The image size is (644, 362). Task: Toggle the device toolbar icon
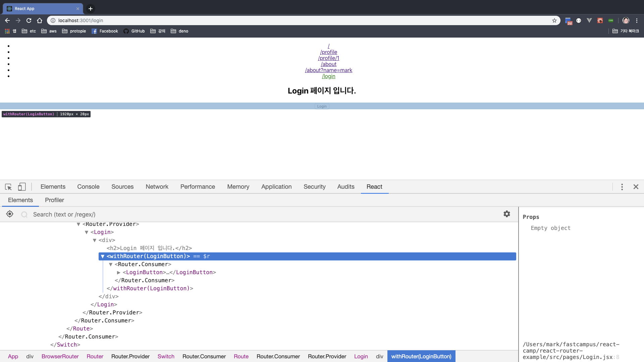[22, 187]
